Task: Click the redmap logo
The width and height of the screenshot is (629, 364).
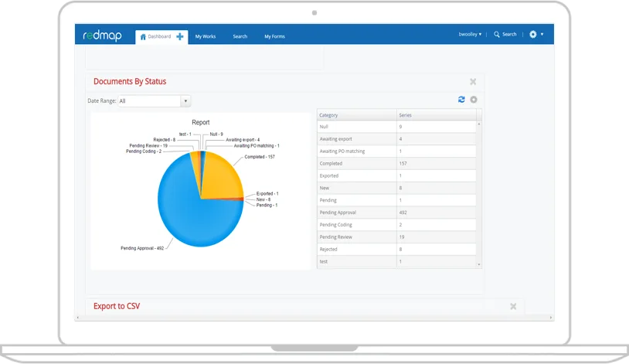Action: (102, 36)
